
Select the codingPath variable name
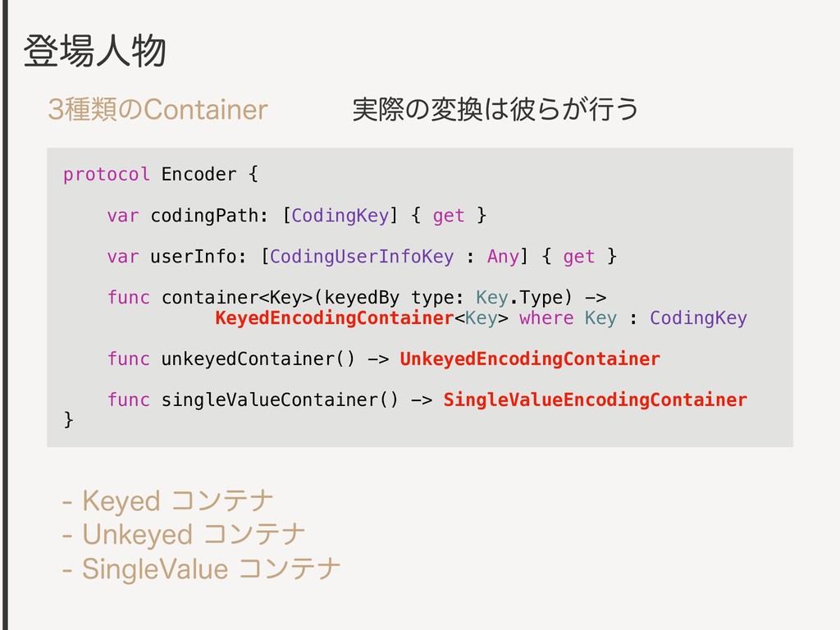[x=203, y=216]
